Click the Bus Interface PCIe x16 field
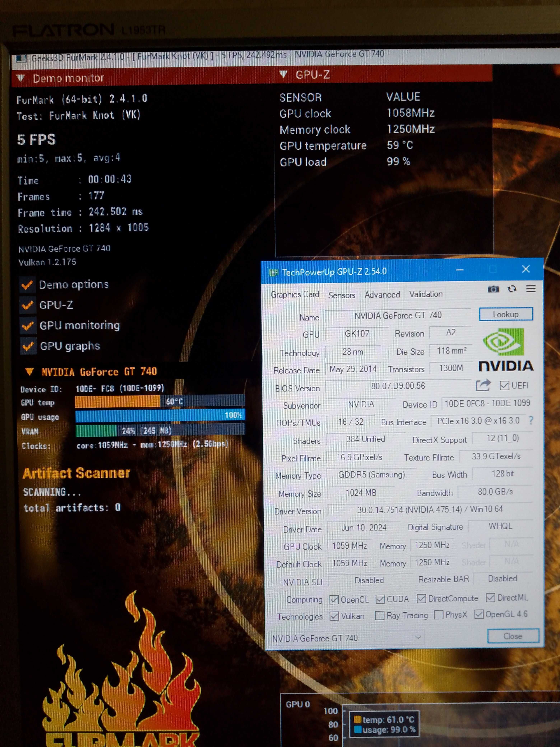 click(x=478, y=421)
